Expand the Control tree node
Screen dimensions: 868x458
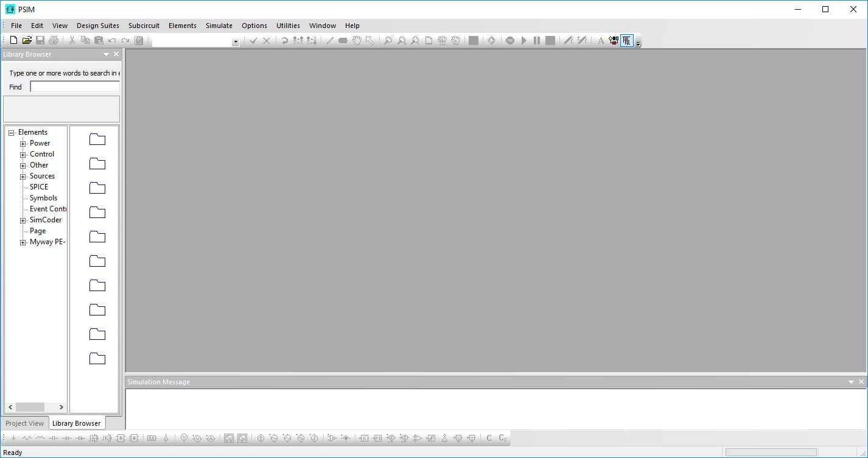(x=23, y=155)
